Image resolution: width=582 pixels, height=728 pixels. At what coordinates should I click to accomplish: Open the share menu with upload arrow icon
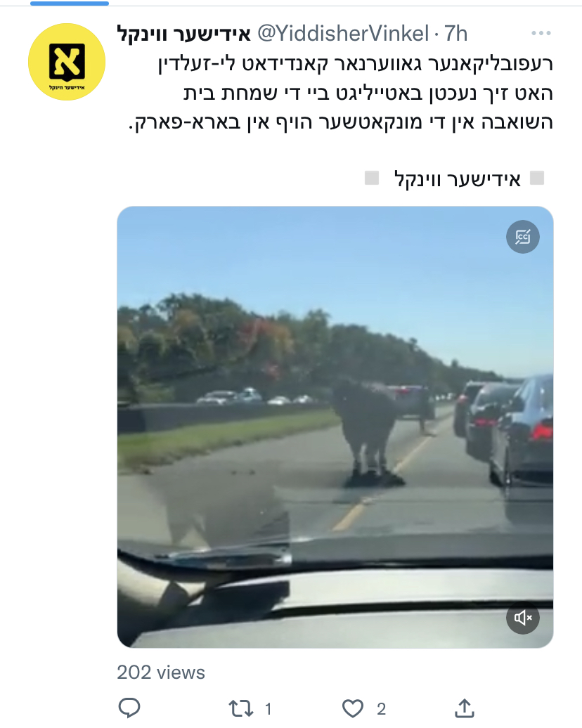[464, 708]
